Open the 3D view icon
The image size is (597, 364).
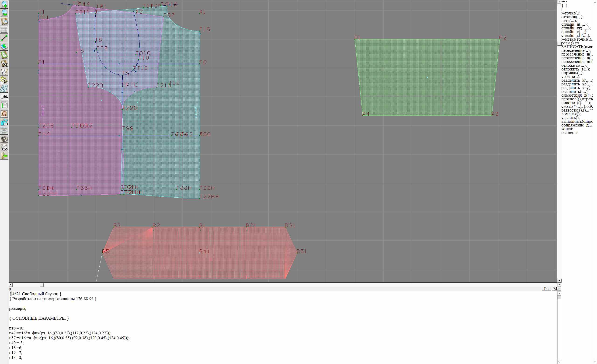[x=4, y=122]
